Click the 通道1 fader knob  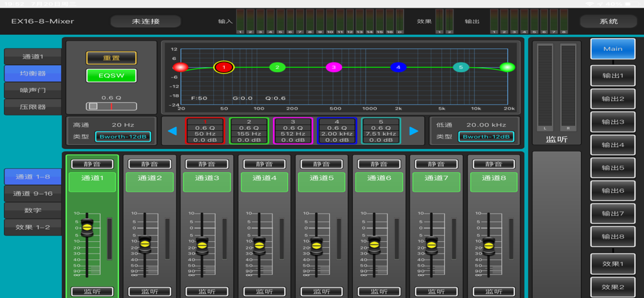pyautogui.click(x=87, y=228)
